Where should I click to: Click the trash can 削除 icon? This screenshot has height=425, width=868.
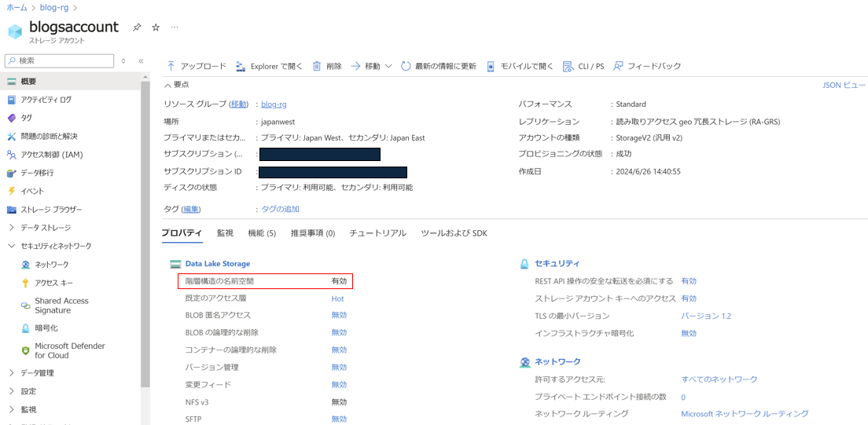317,66
